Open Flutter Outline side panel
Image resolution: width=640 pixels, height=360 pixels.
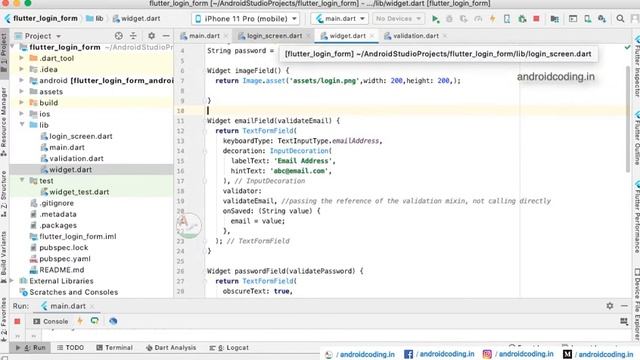tap(636, 138)
